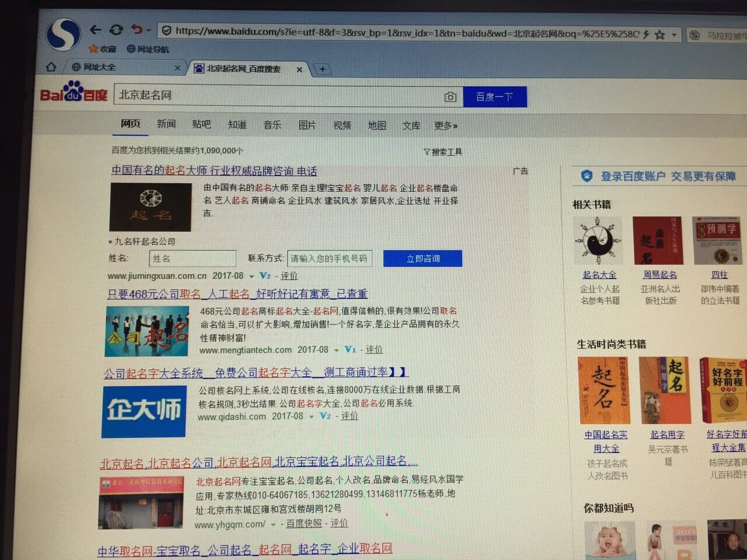Select the 北京起名网_百度搜索 tab
Viewport: 747px width, 560px height.
(x=244, y=69)
